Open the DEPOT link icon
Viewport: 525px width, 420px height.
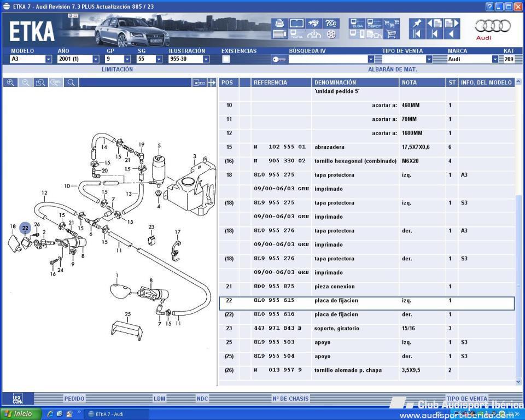[x=374, y=23]
